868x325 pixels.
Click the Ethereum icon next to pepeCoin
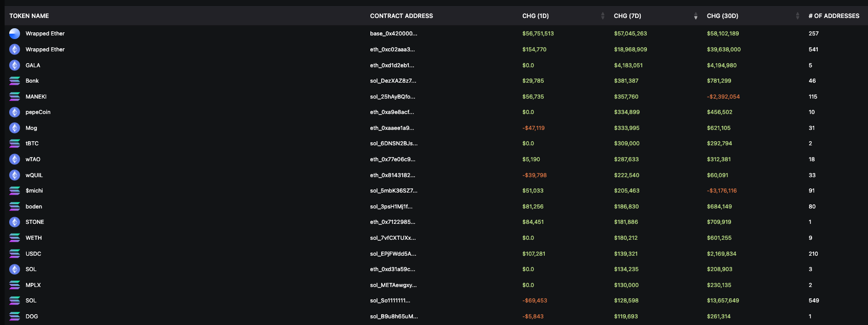pyautogui.click(x=15, y=112)
